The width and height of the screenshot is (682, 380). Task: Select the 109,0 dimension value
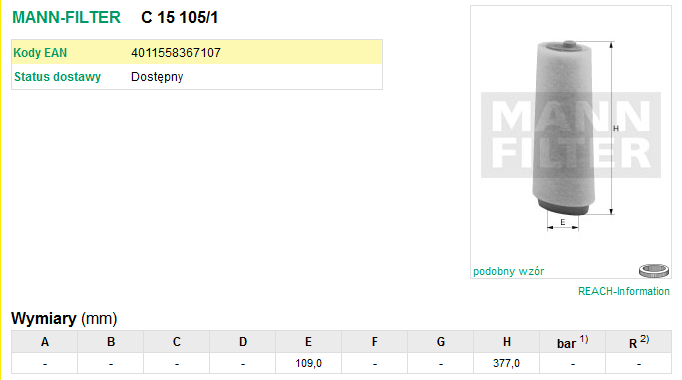308,363
